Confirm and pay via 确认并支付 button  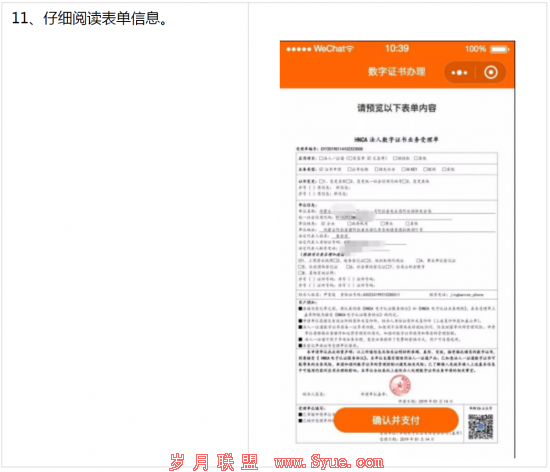pos(396,420)
